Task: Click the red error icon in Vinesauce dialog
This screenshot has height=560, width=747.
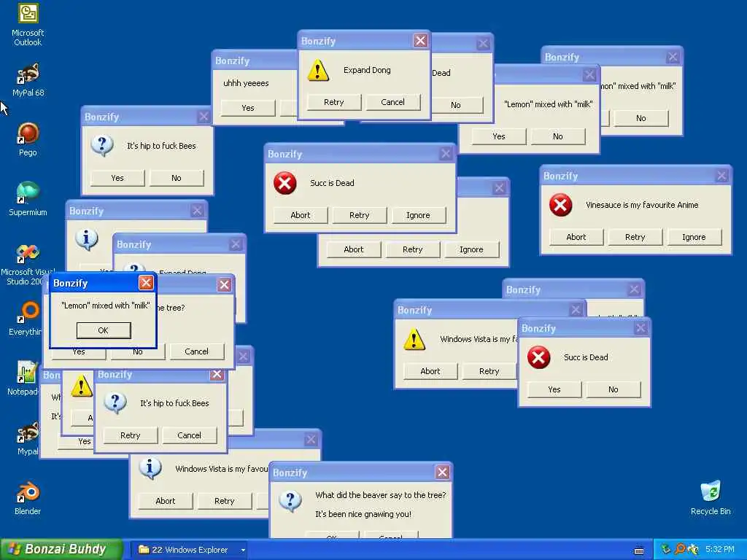Action: point(560,205)
